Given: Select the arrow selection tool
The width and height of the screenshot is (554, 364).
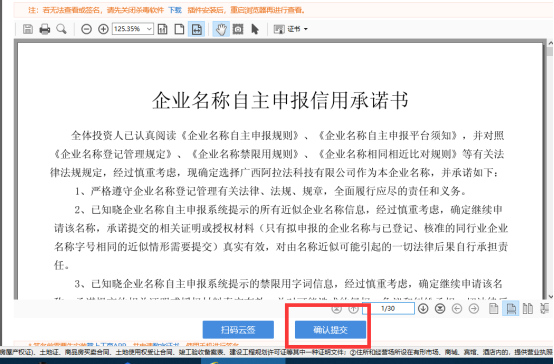Looking at the screenshot, I should pos(255,29).
